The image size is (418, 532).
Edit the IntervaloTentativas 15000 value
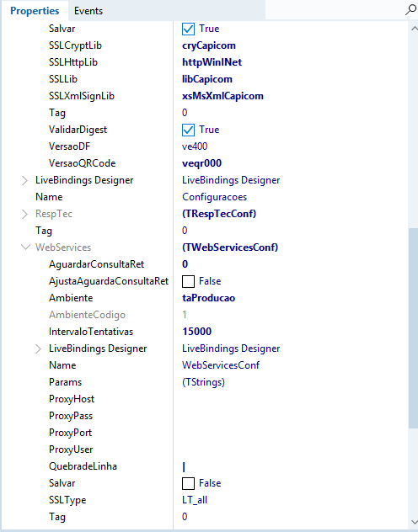pos(197,332)
